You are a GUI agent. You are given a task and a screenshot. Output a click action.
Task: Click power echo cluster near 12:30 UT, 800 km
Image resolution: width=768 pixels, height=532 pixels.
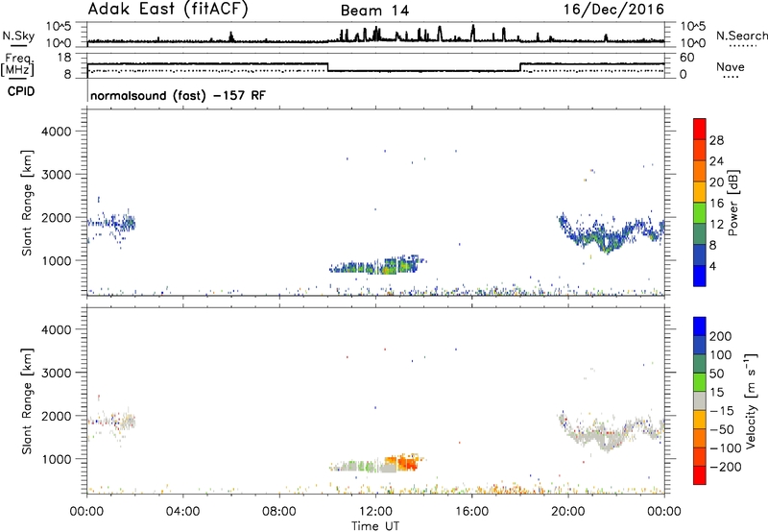[x=390, y=267]
